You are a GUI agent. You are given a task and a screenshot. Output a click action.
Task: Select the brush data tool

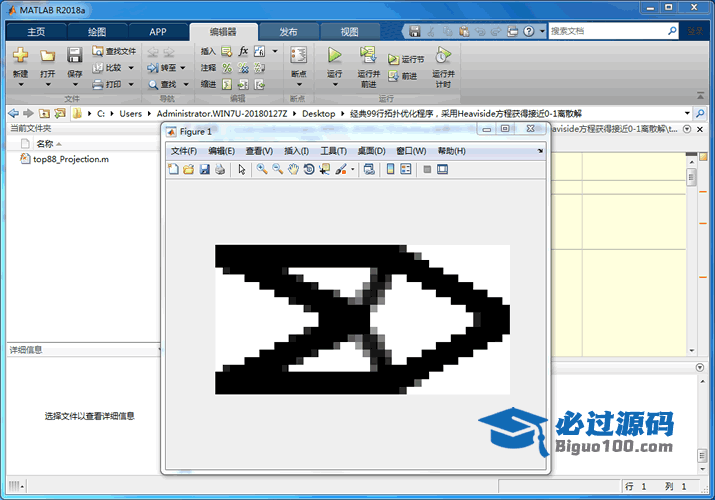click(341, 170)
